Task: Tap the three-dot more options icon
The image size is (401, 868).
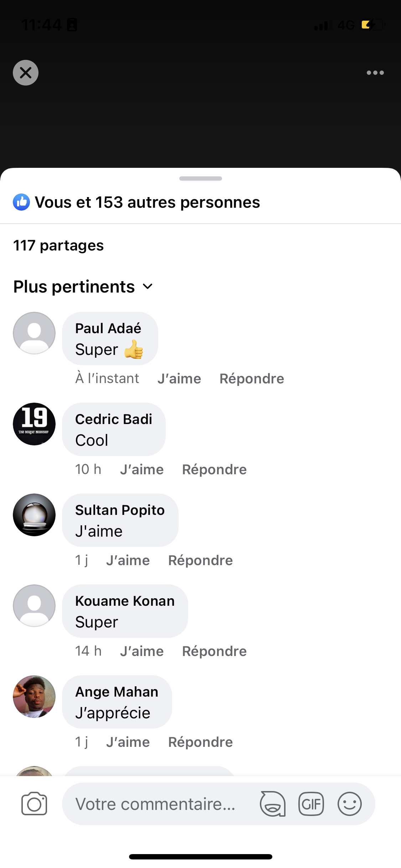Action: tap(375, 73)
